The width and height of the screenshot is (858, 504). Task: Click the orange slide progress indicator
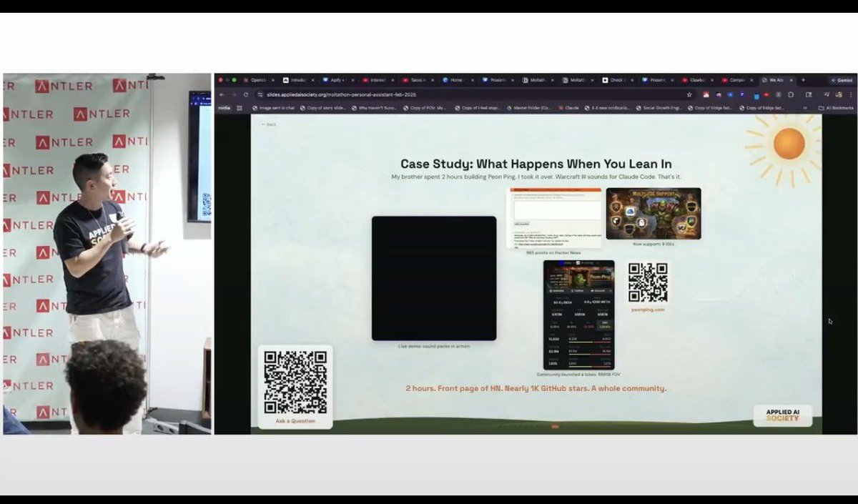pyautogui.click(x=555, y=426)
